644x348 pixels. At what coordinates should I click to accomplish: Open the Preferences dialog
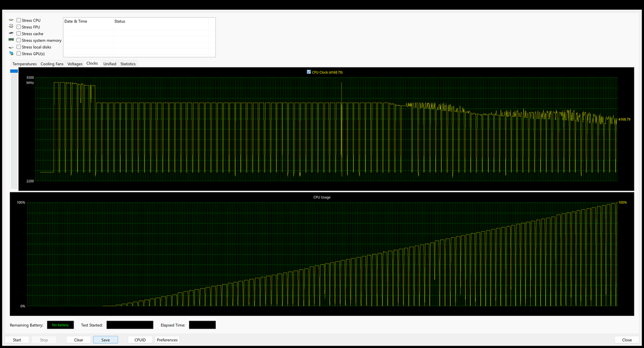[167, 339]
